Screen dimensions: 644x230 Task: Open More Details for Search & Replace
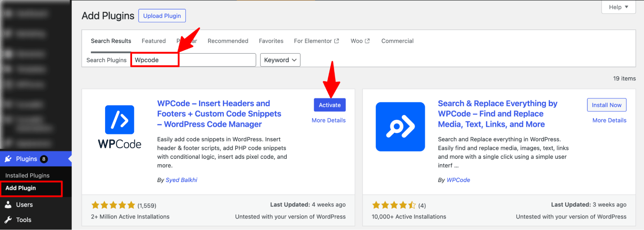coord(609,120)
